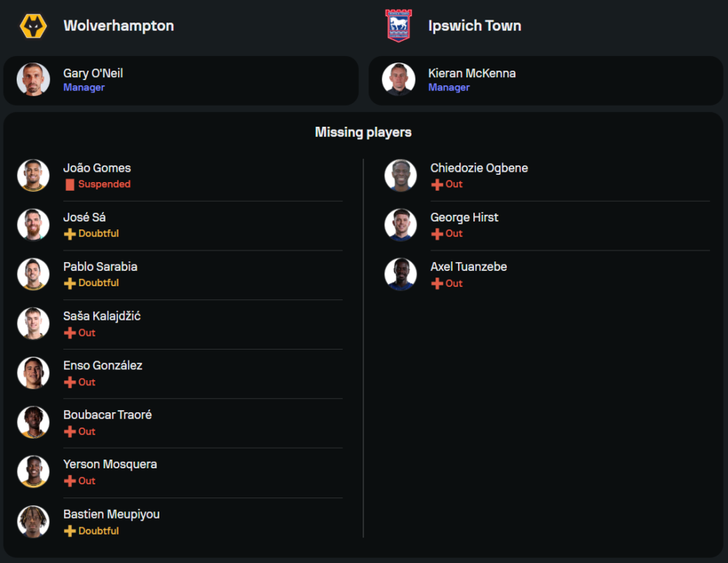The width and height of the screenshot is (728, 563).
Task: Click Saša Kalajdžić's red injury cross icon
Action: tap(70, 333)
